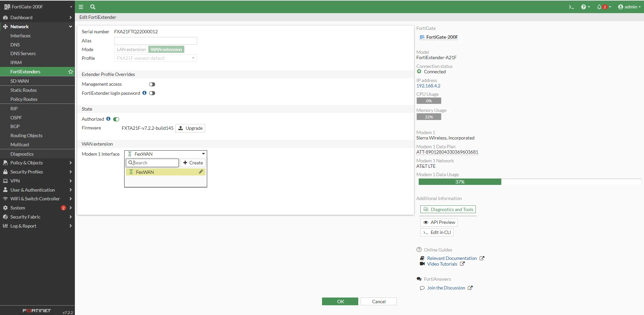
Task: Click the Alias input field
Action: [155, 41]
